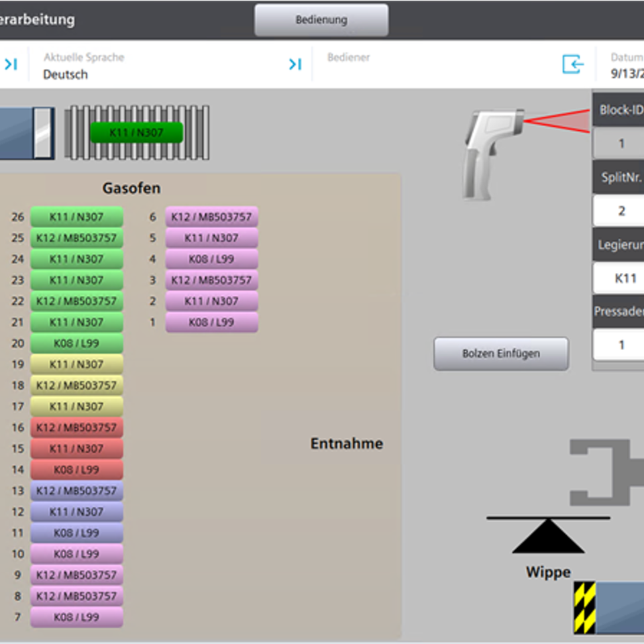Select Gasofen slot 22 K12 / MB503757
Screen dimensions: 644x644
(76, 301)
